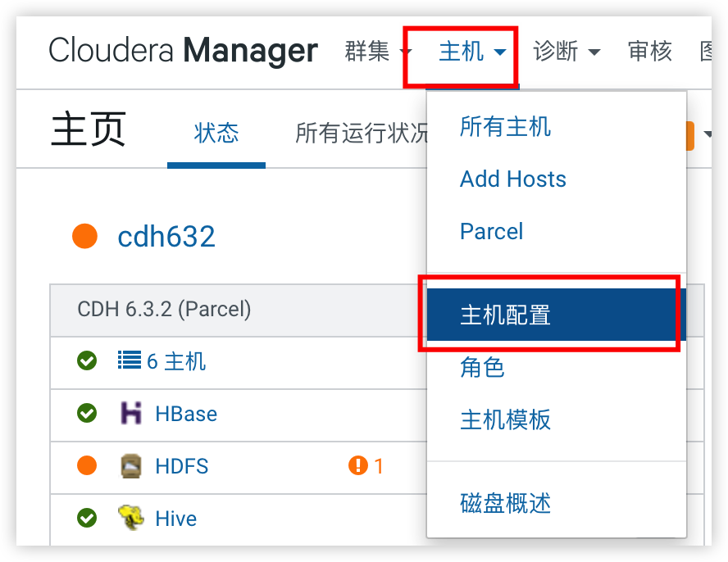728x562 pixels.
Task: Click the Hive bee icon
Action: coord(131,518)
